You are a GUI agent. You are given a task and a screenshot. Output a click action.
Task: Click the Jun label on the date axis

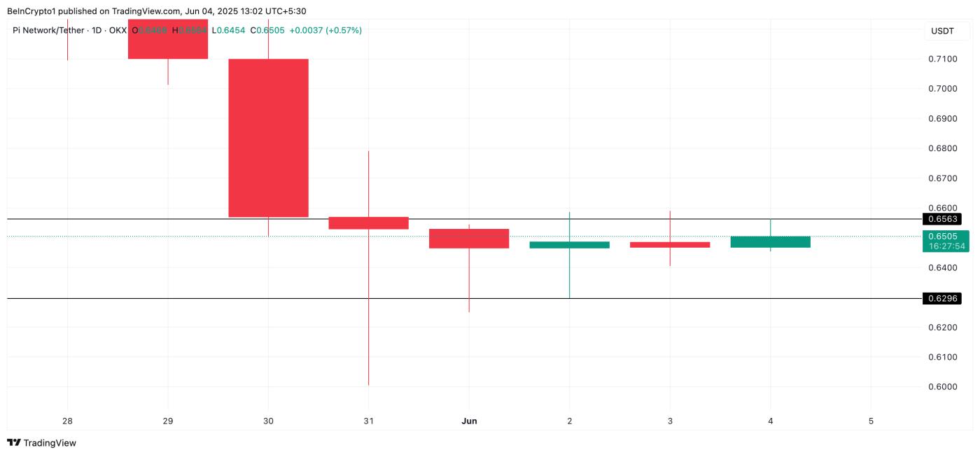[x=469, y=421]
